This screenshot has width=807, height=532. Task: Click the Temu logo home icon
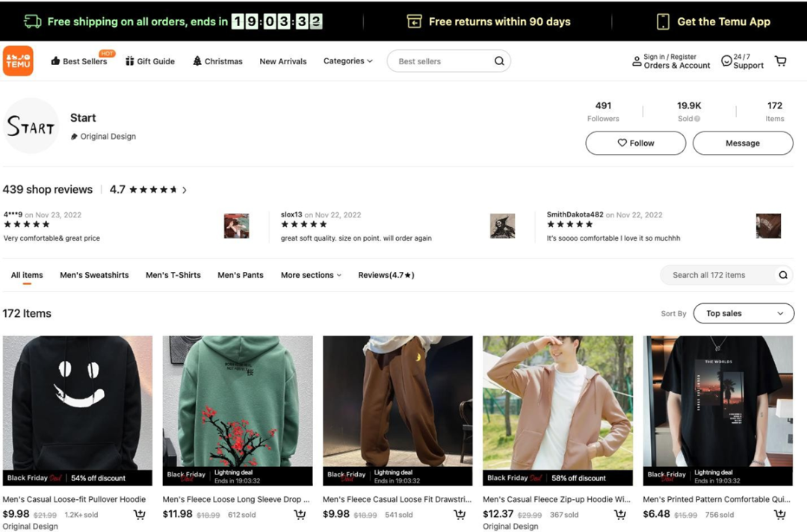click(18, 61)
